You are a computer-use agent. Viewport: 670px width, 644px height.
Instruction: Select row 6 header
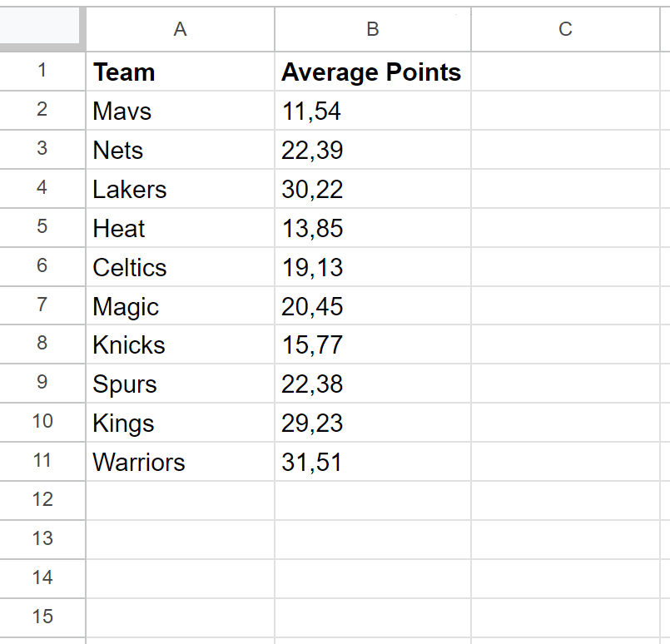coord(42,266)
